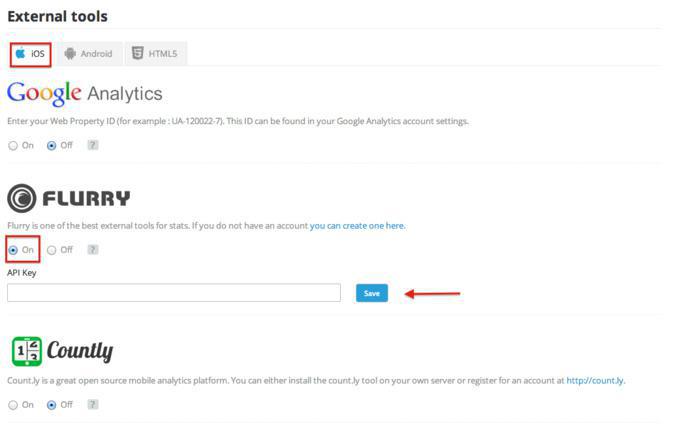Save the Flurry API key
Screen dimensions: 673x426
click(x=371, y=293)
